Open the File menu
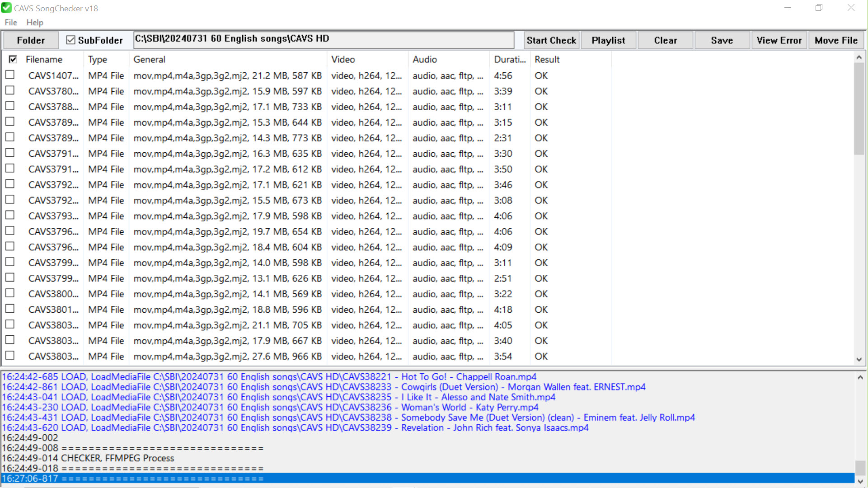The image size is (868, 488). coord(11,23)
